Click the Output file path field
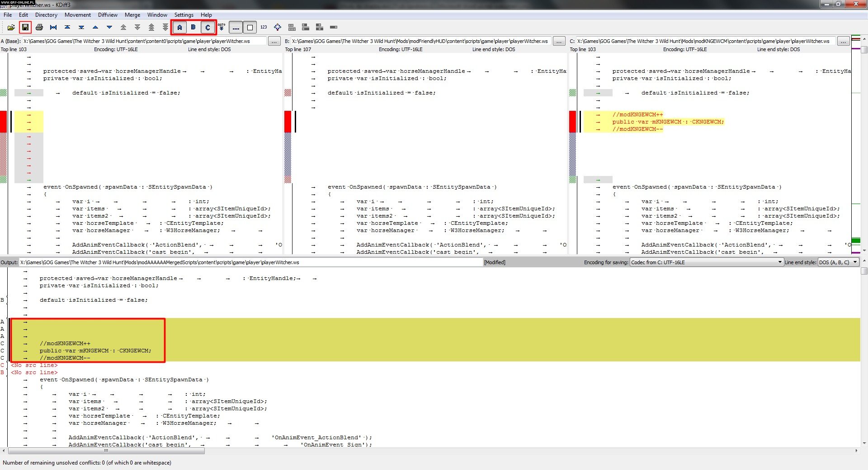Image resolution: width=868 pixels, height=470 pixels. tap(251, 262)
